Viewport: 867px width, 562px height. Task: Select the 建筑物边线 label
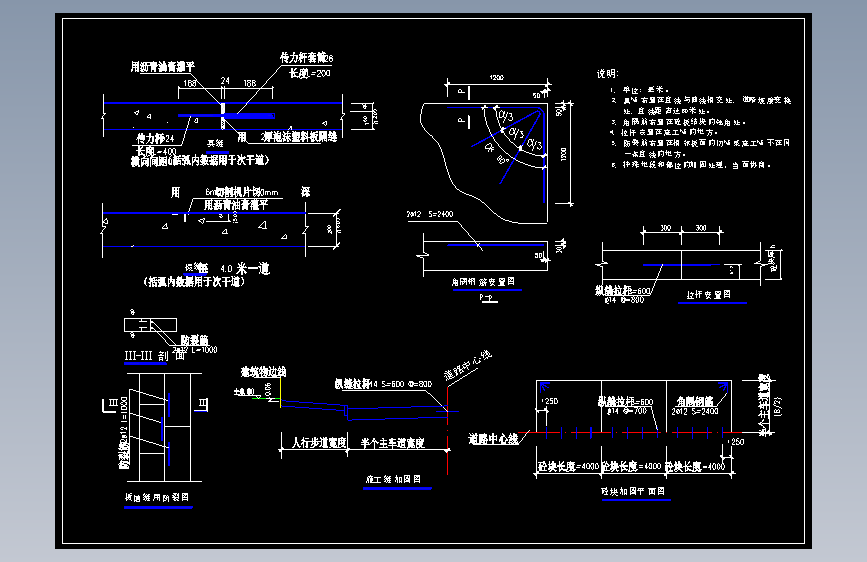(x=263, y=372)
